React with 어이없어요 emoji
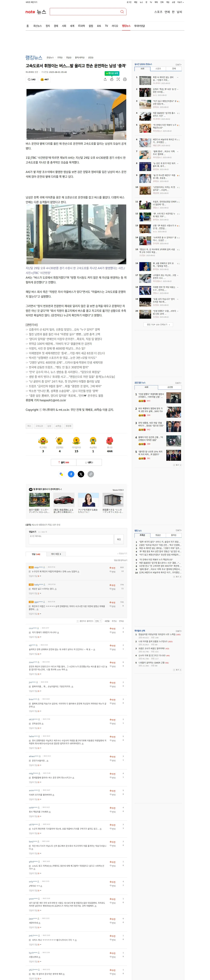210x980 pixels. (76, 441)
